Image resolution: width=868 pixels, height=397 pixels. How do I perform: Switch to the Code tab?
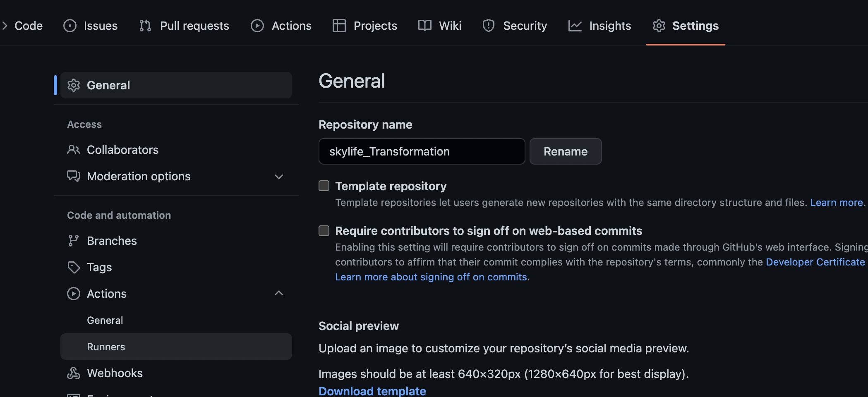coord(28,26)
